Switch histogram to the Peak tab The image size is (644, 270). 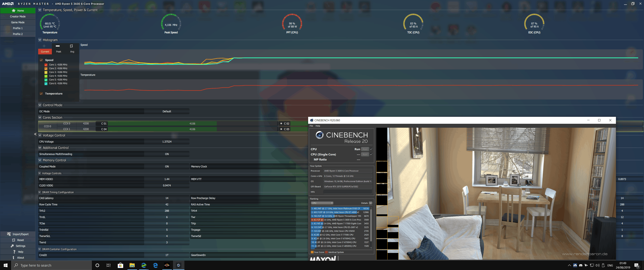(58, 52)
